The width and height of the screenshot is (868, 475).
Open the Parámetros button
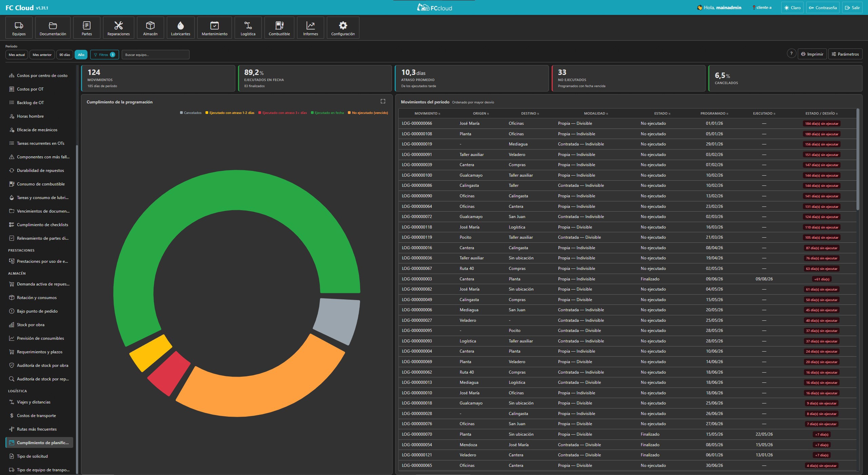point(845,54)
